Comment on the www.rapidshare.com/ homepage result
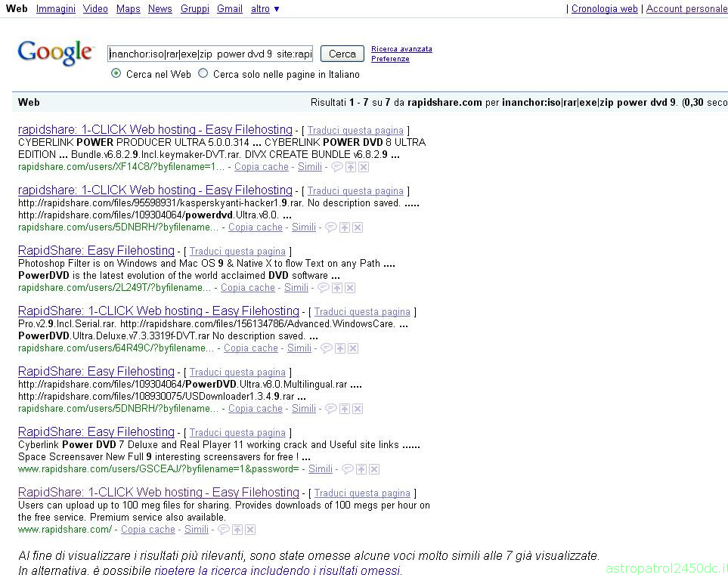Screen dimensions: 728x575 tap(223, 530)
